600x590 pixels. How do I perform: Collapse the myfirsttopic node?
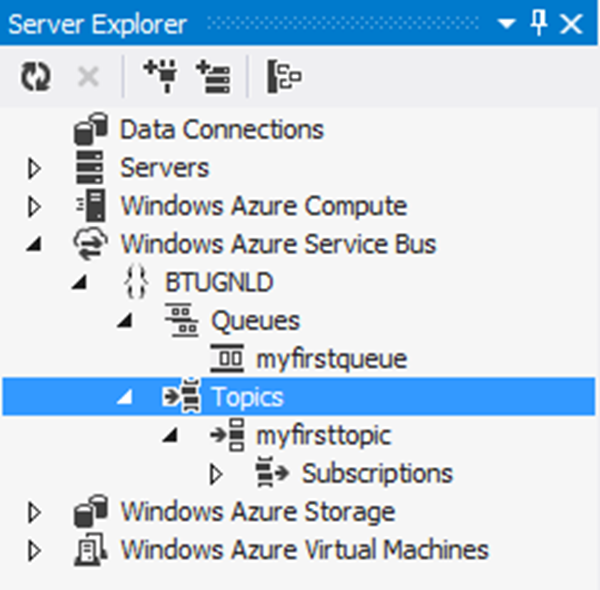coord(170,436)
